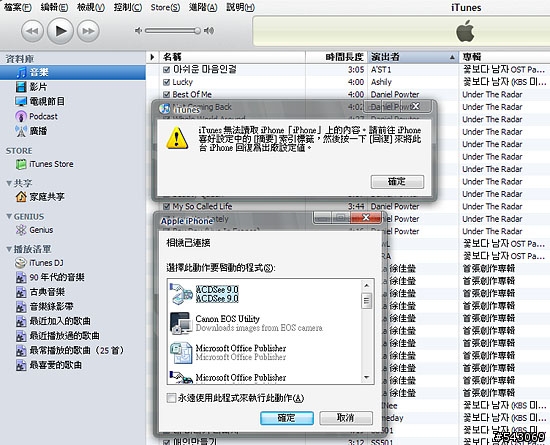Select Canon EOS Utility in program list
Image resolution: width=550 pixels, height=445 pixels.
point(264,323)
